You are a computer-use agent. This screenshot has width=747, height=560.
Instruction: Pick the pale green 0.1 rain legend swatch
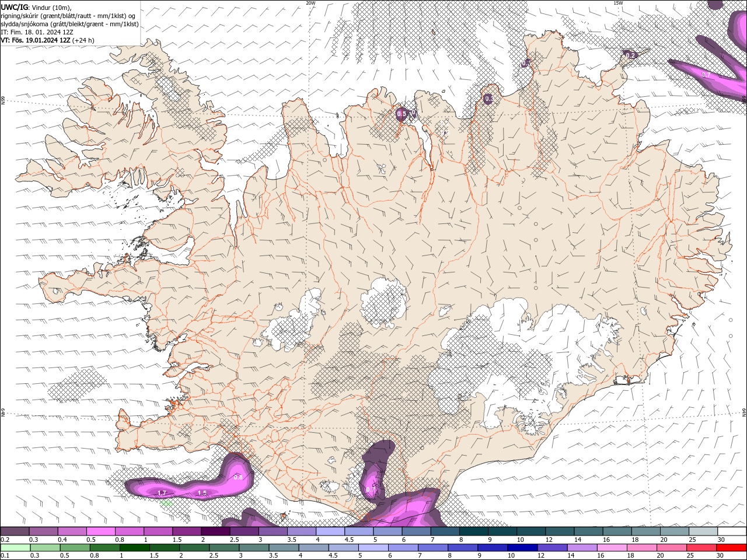pyautogui.click(x=15, y=548)
